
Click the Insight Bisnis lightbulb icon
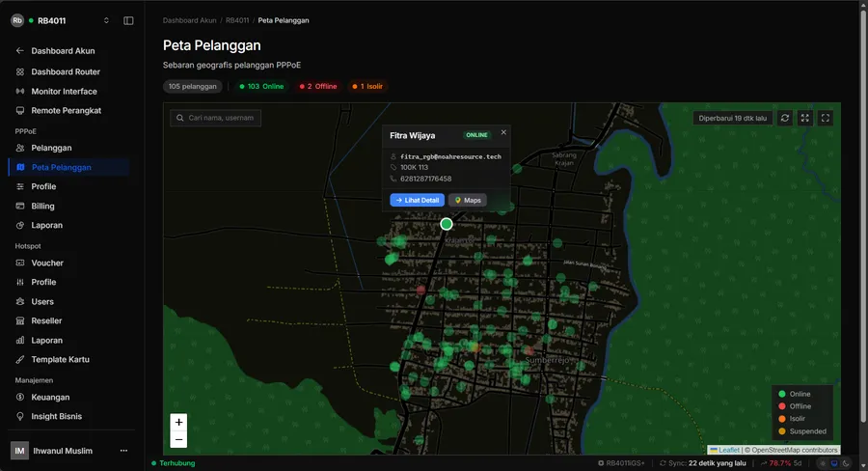click(20, 416)
